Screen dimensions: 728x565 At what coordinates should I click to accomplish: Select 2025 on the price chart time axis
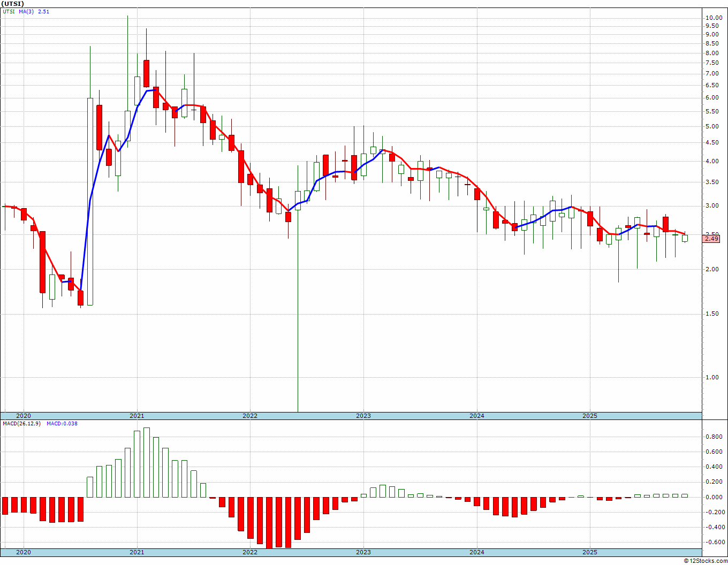[590, 416]
